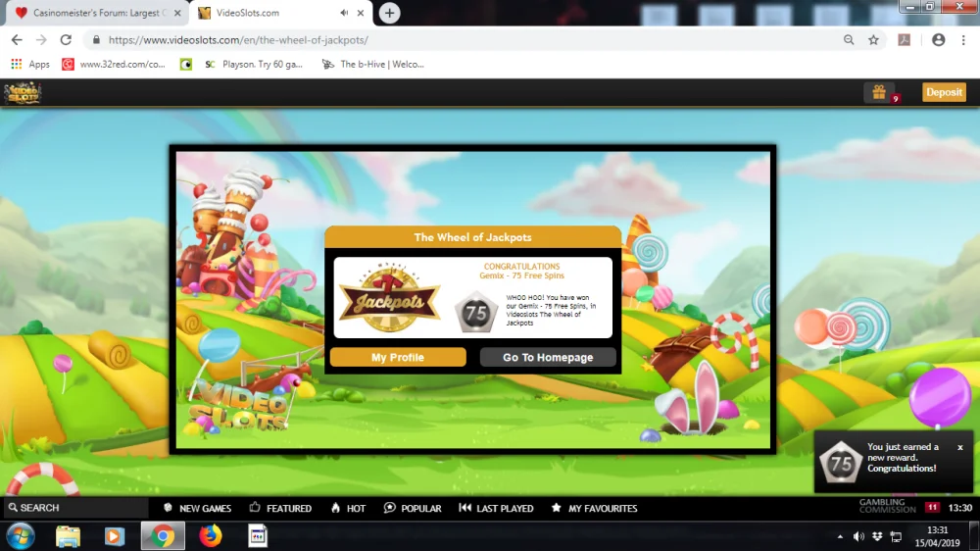980x551 pixels.
Task: Click the 75 reward badge in notification
Action: (x=841, y=462)
